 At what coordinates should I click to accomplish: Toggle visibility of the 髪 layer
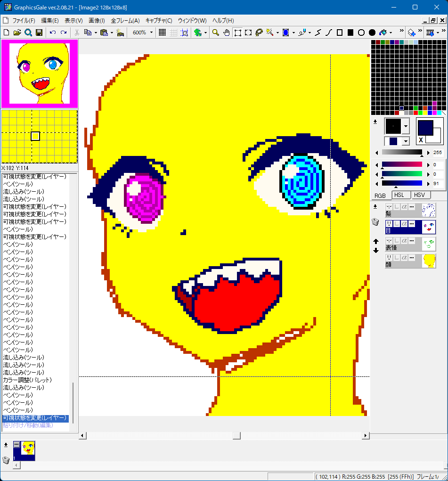[389, 207]
